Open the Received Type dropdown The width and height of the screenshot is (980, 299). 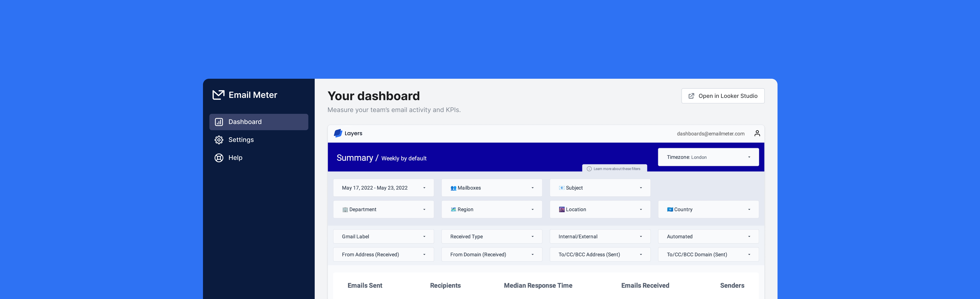coord(492,237)
